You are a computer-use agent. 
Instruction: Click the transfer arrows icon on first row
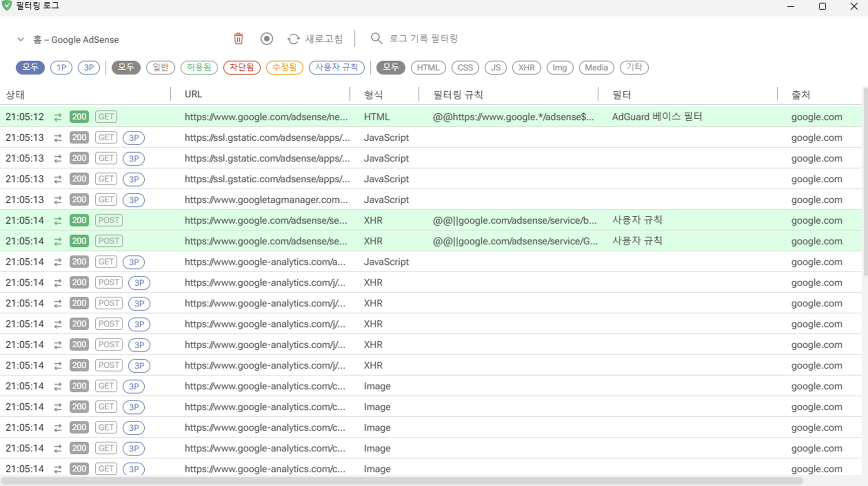(x=58, y=117)
